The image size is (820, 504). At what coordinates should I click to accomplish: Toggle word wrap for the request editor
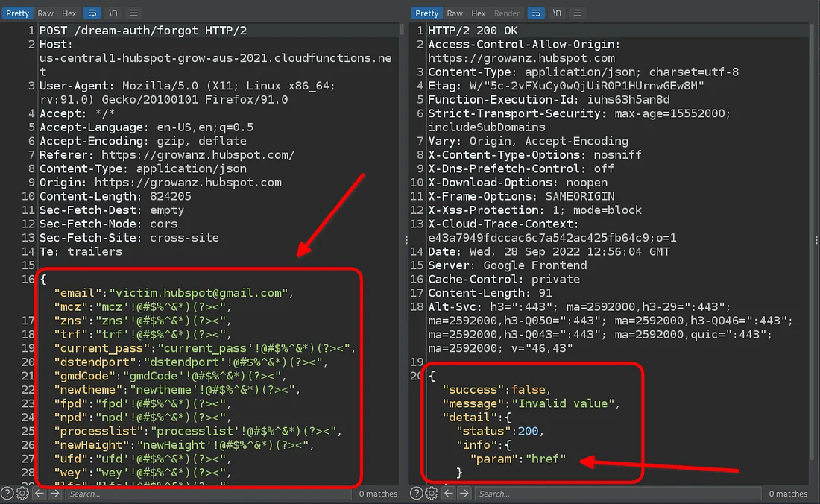pos(92,13)
